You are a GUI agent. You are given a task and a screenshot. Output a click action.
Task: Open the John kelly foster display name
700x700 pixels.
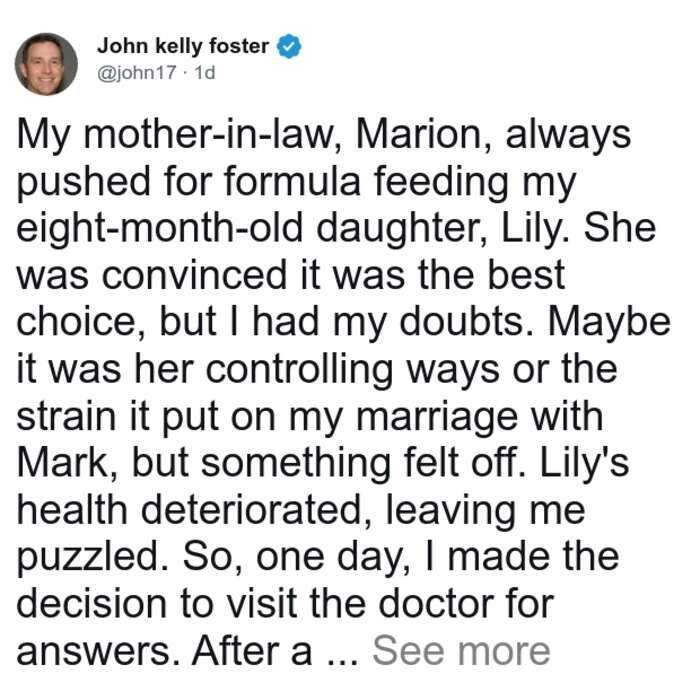coord(183,46)
